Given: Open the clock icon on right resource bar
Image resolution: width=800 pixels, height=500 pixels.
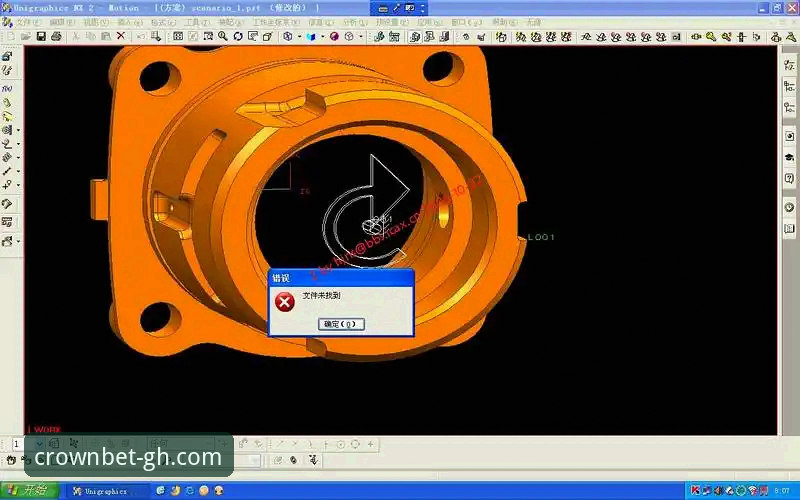Looking at the screenshot, I should pyautogui.click(x=789, y=207).
